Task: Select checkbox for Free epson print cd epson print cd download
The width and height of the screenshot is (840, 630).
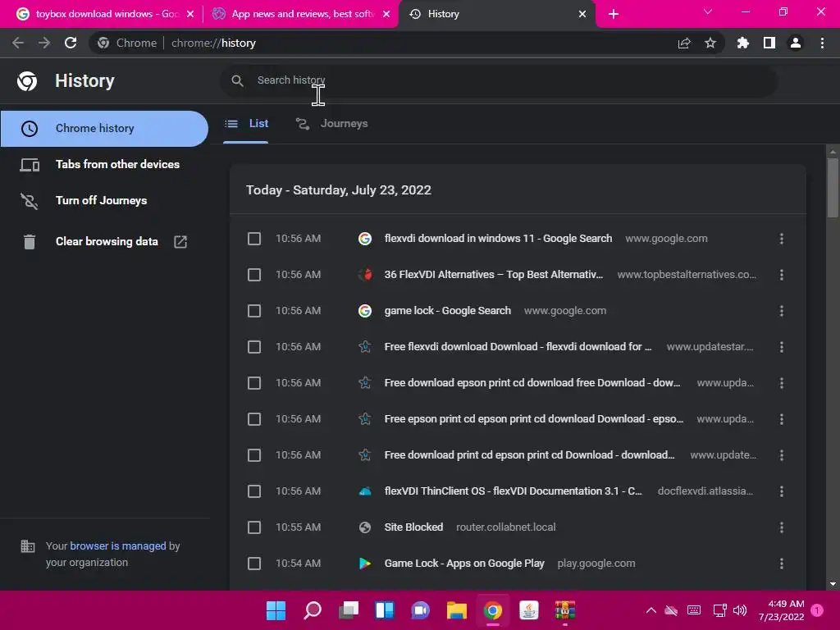Action: point(254,419)
